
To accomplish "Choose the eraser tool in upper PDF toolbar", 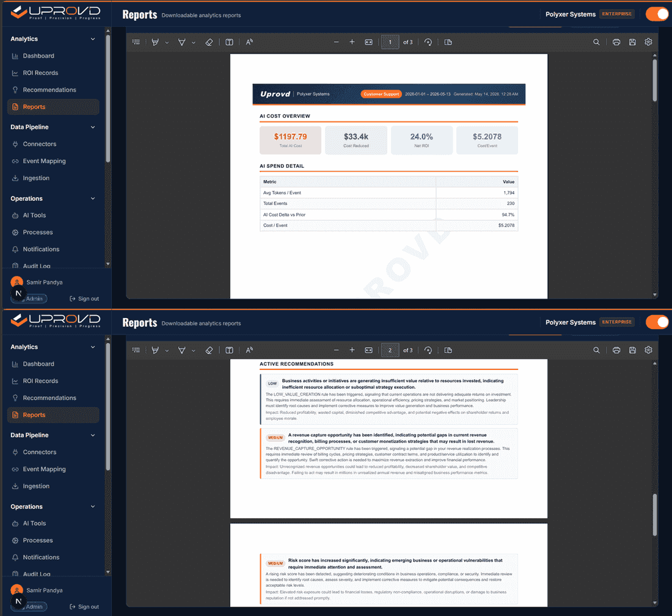I will 209,42.
